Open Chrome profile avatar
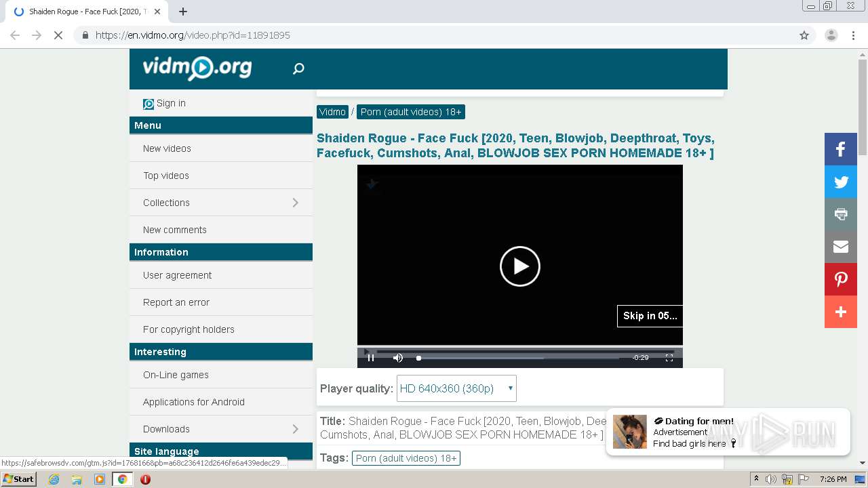The image size is (868, 488). [831, 35]
